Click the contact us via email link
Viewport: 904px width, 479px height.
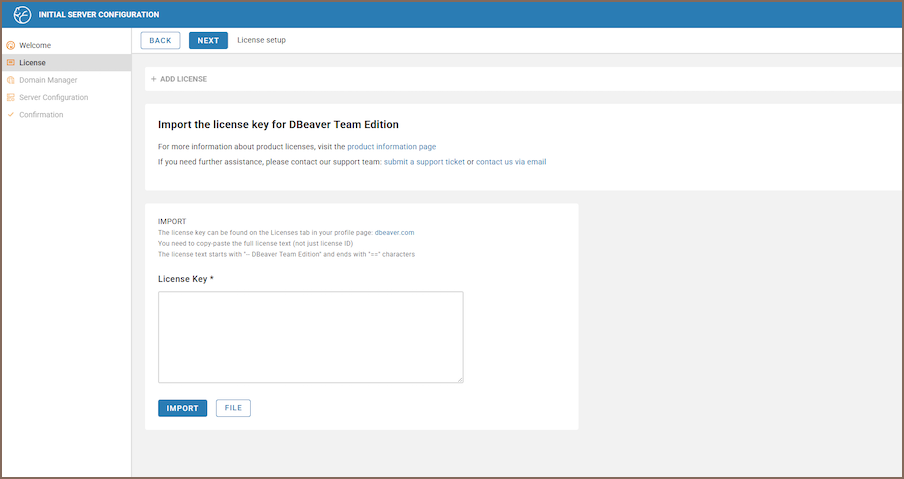coord(511,162)
